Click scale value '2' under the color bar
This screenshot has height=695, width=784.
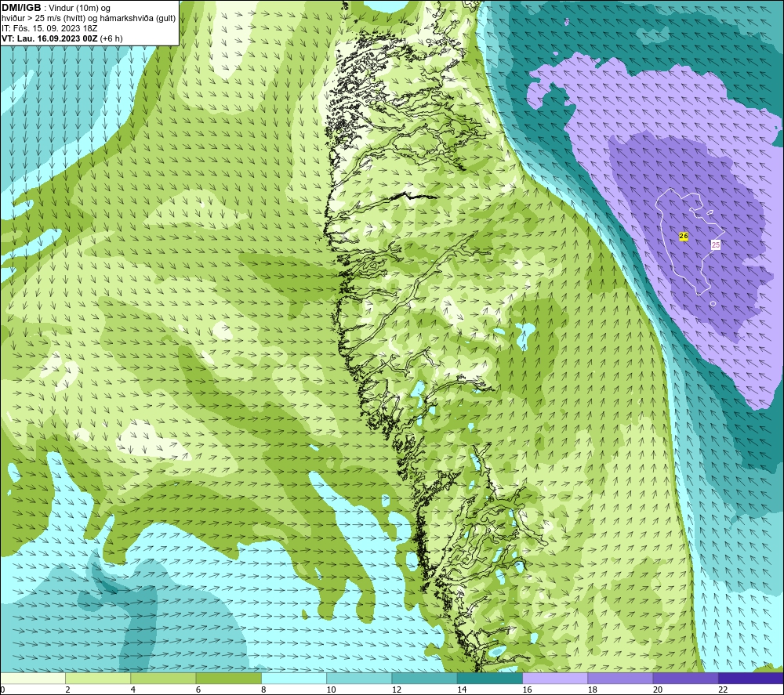click(67, 690)
